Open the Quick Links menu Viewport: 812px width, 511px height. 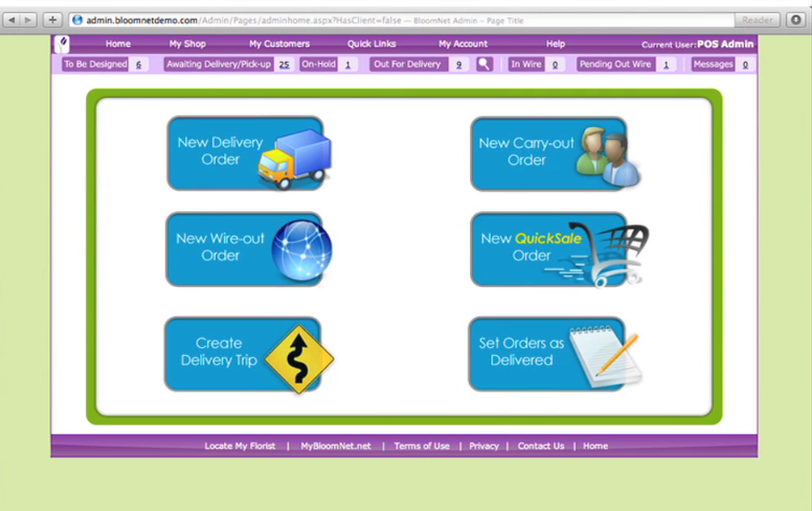pyautogui.click(x=371, y=44)
